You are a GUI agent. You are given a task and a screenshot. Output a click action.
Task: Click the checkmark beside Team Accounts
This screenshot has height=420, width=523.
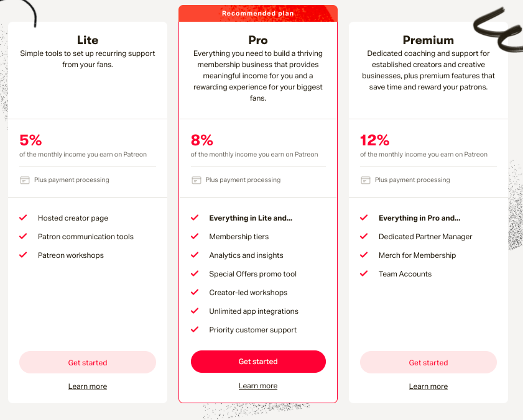click(x=364, y=274)
